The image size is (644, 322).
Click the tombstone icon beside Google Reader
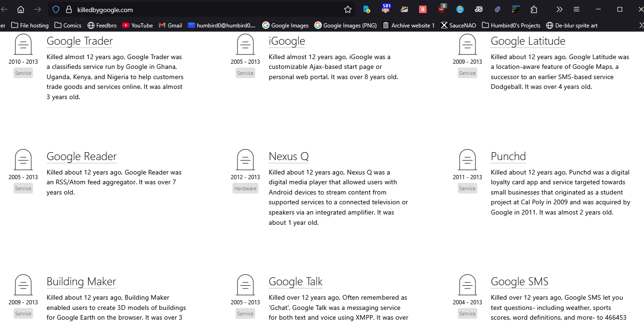tap(23, 160)
